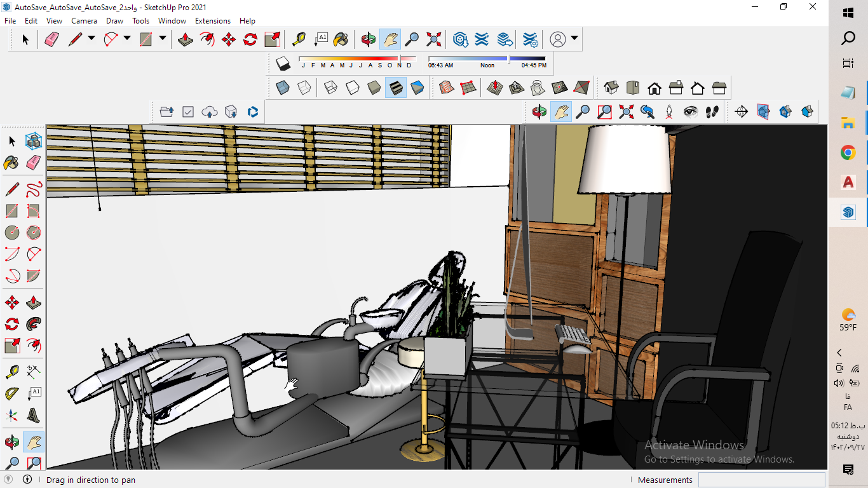The height and width of the screenshot is (488, 868).
Task: Open the Camera menu
Action: 84,20
